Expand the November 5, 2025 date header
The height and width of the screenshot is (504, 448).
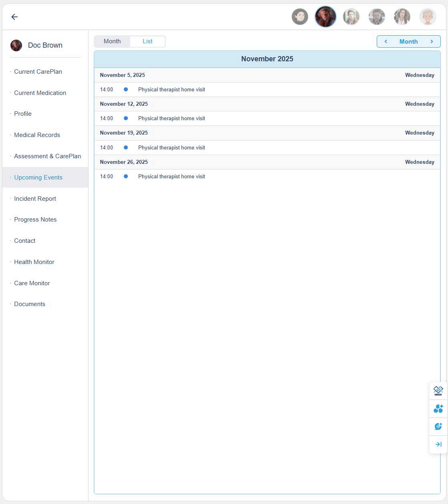tap(267, 75)
